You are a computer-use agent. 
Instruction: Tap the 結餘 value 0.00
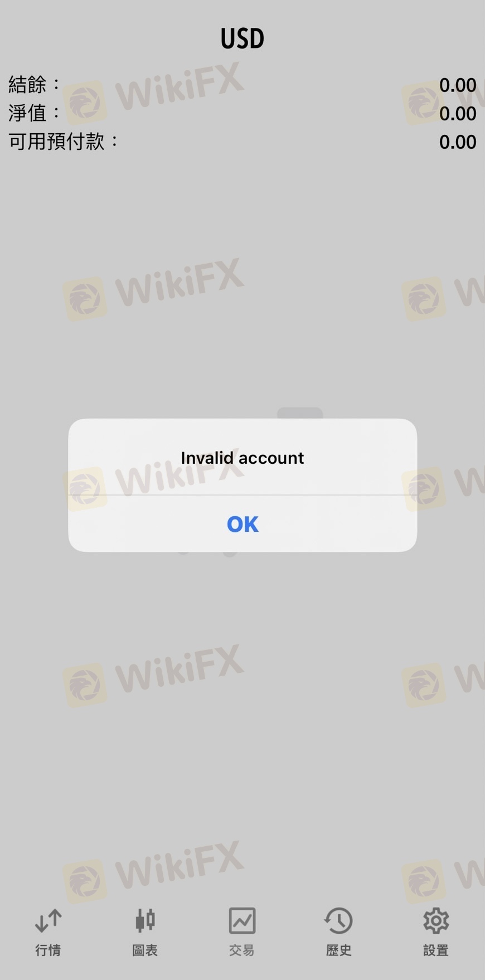click(458, 85)
